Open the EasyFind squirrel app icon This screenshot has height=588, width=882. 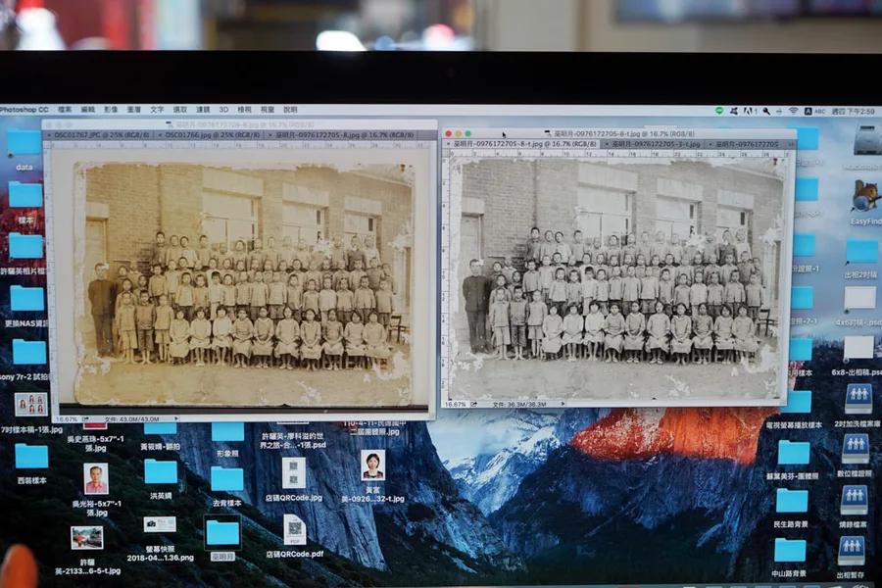pyautogui.click(x=864, y=197)
